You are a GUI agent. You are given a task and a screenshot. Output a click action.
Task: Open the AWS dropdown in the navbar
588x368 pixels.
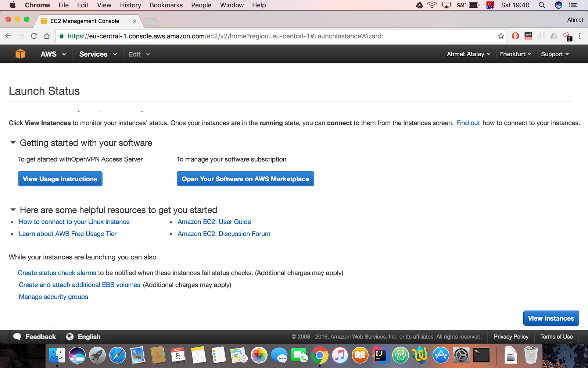click(x=53, y=54)
